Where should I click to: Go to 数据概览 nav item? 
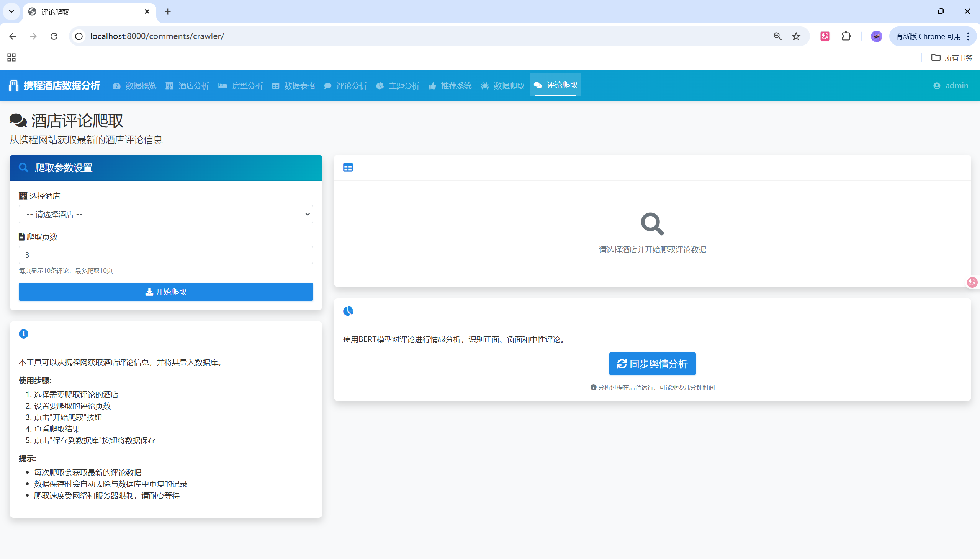point(134,86)
